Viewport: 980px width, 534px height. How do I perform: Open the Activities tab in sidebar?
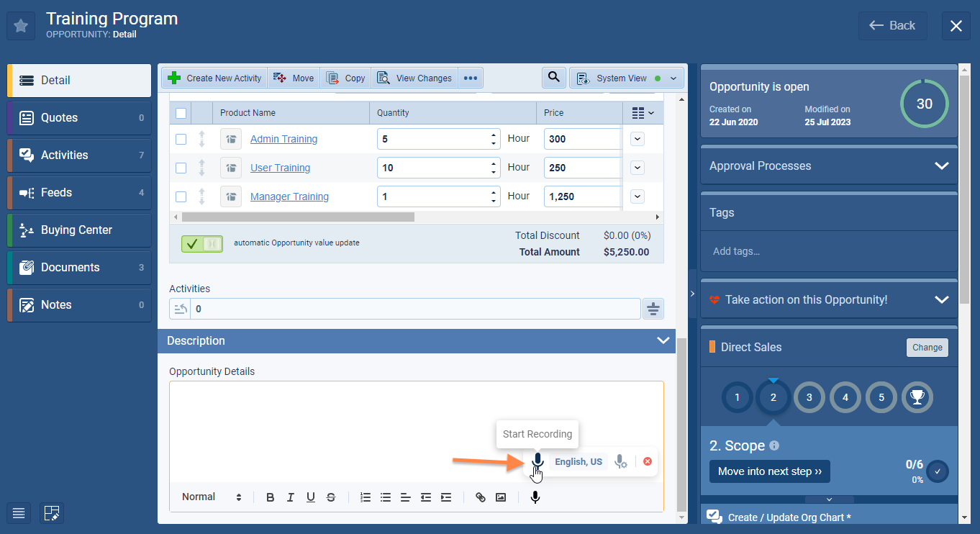[79, 155]
